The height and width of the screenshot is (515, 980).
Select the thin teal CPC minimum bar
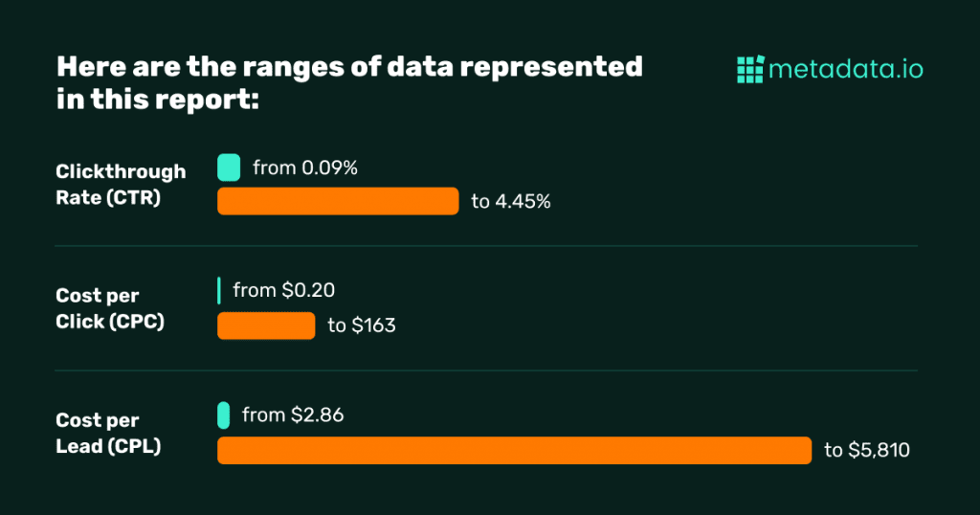219,290
